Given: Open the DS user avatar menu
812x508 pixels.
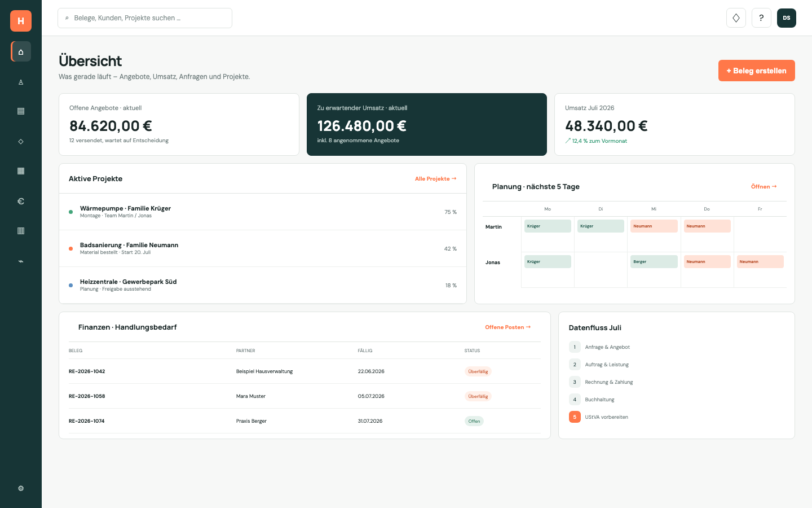Looking at the screenshot, I should [787, 18].
